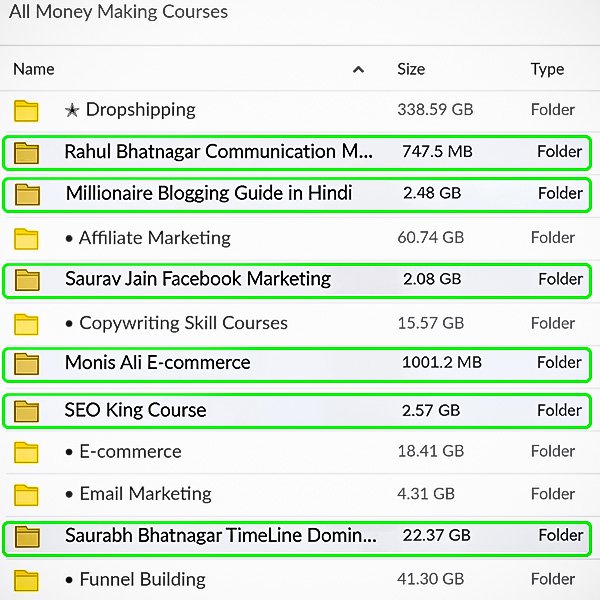Sort files by the Type column header
The image size is (600, 600).
(547, 70)
